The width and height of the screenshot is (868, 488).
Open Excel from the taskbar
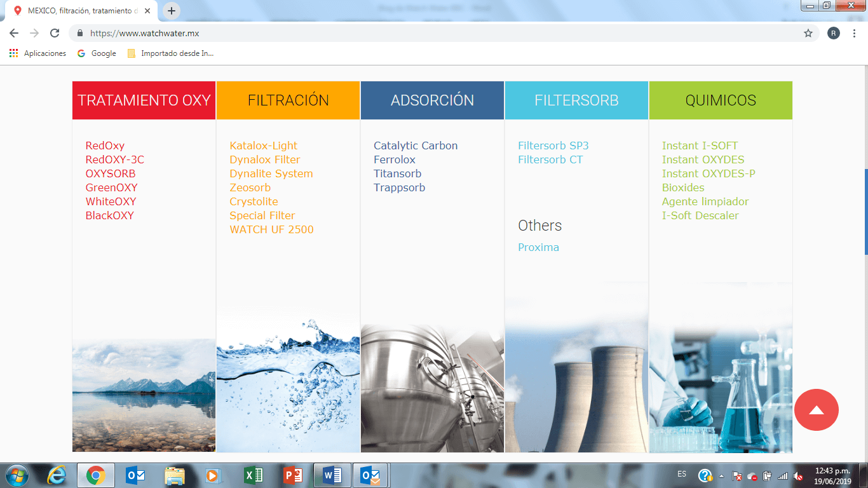254,475
